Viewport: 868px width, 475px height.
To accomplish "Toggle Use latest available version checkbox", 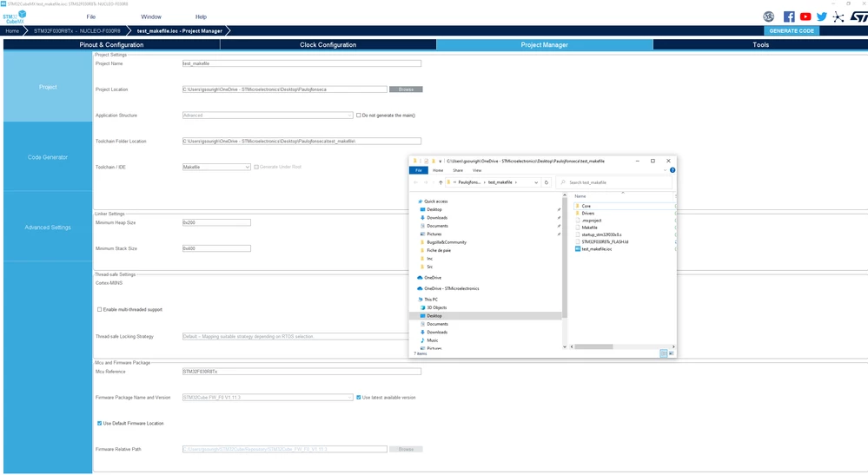I will [x=359, y=397].
